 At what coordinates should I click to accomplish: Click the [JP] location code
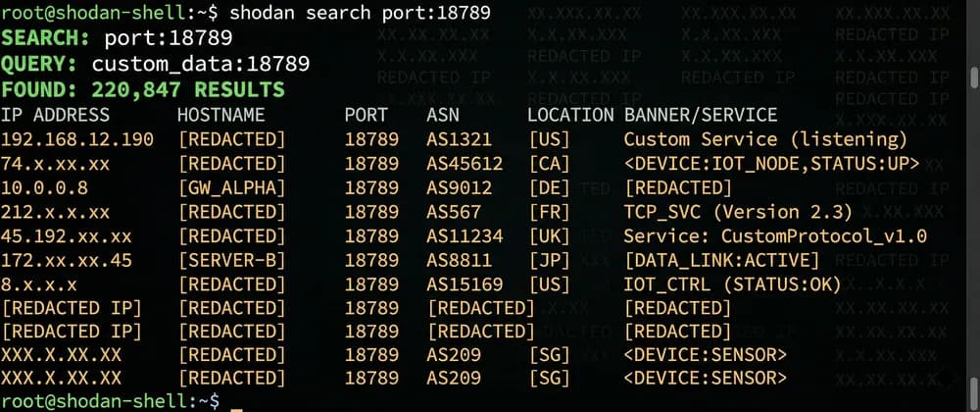point(550,261)
